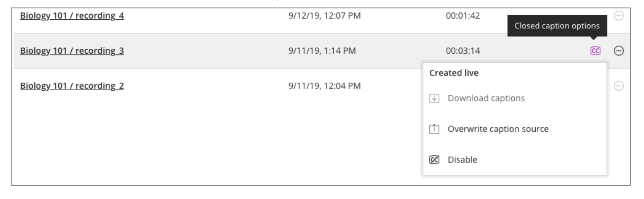Click the download arrow icon beside Download captions
This screenshot has height=199, width=644.
click(434, 98)
